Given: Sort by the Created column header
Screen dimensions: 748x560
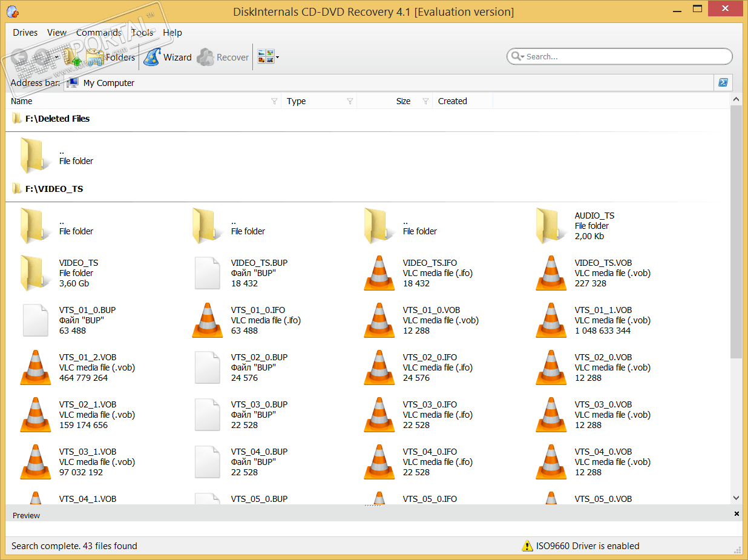Looking at the screenshot, I should tap(463, 101).
